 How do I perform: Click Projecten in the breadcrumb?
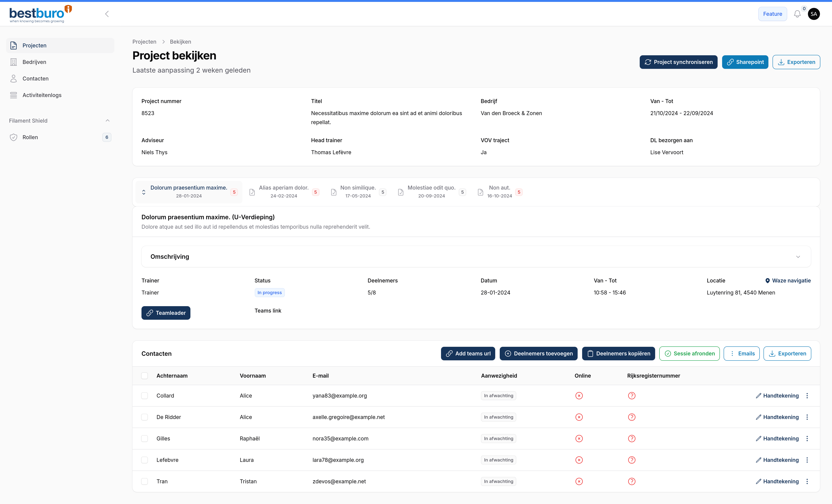point(144,42)
